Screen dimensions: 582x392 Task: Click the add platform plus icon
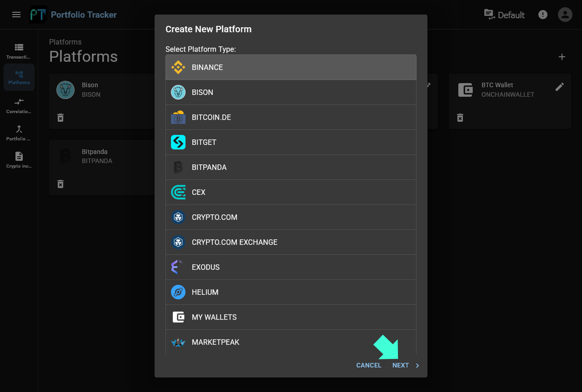pyautogui.click(x=562, y=57)
